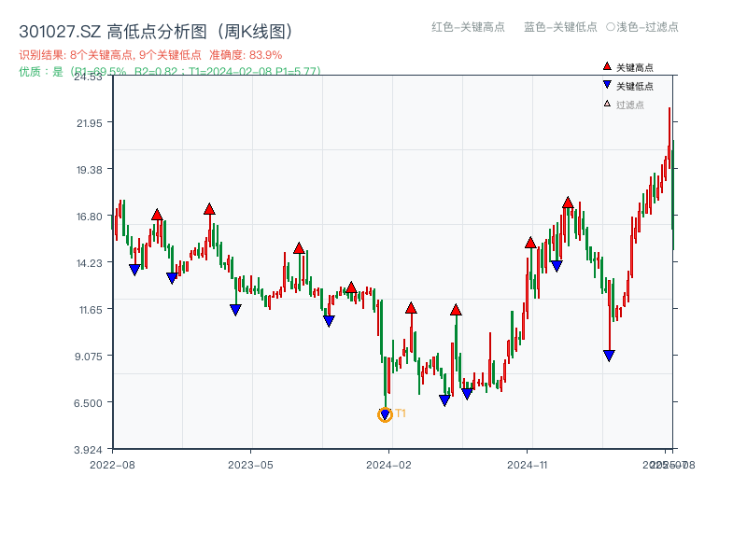Click the 14.23 y-axis label
Viewport: 747px width, 560px height.
click(x=90, y=263)
